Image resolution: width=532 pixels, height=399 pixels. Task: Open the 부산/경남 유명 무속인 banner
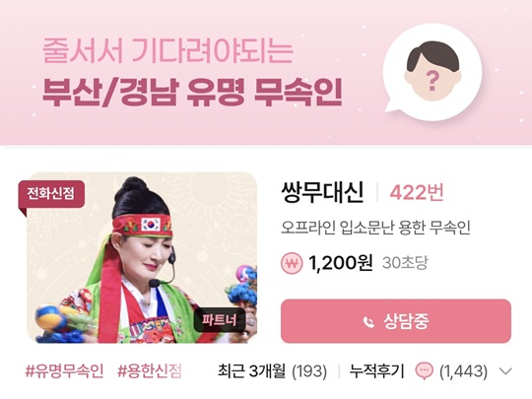(192, 92)
